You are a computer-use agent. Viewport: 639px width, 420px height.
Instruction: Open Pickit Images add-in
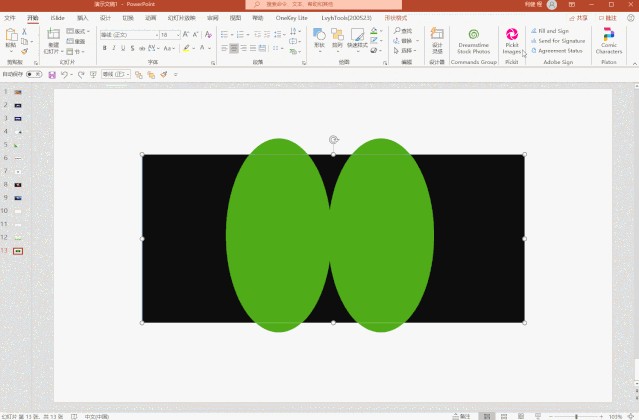pos(511,40)
